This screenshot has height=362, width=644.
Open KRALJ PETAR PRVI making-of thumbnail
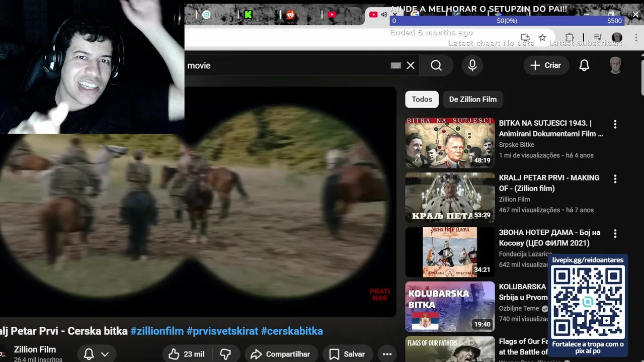450,198
